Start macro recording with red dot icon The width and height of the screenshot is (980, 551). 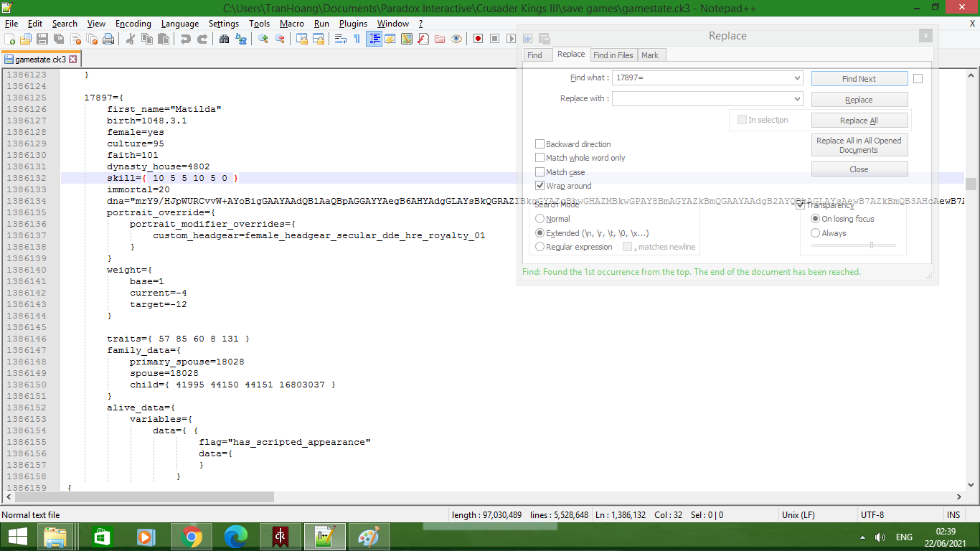[x=478, y=39]
